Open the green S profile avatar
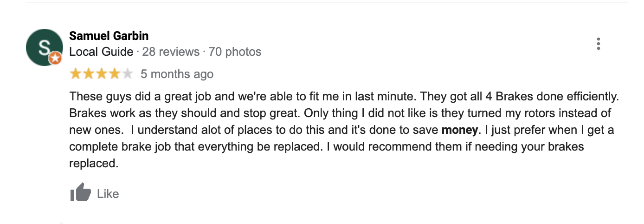The image size is (644, 224). [x=45, y=47]
